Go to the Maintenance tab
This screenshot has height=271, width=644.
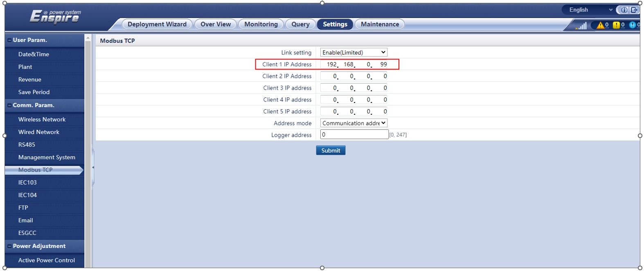[x=380, y=24]
